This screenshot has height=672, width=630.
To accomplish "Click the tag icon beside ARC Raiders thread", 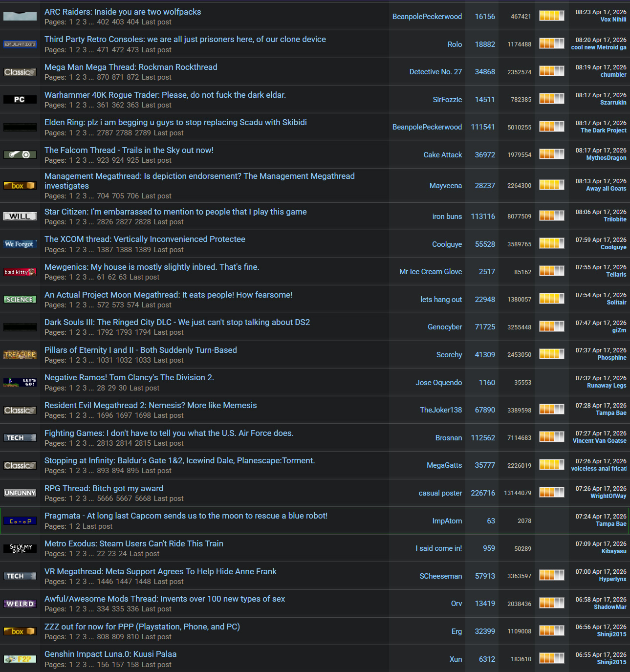I will pos(20,17).
